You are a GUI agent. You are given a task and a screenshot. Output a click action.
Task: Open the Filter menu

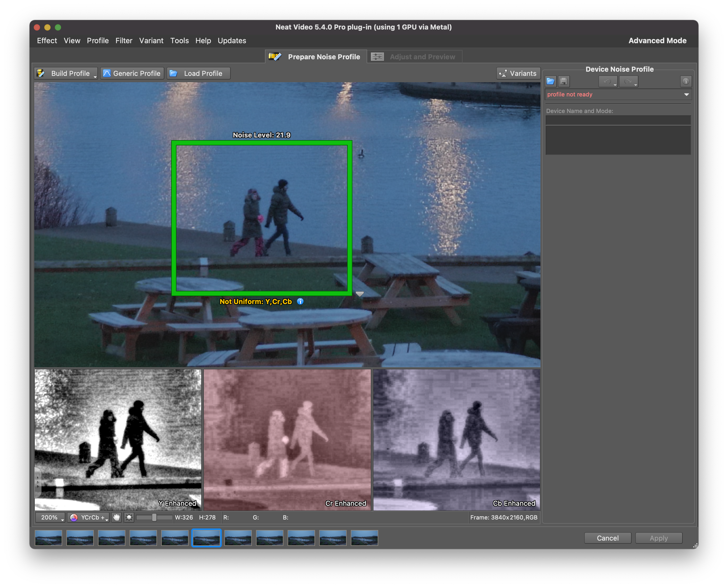pyautogui.click(x=124, y=41)
